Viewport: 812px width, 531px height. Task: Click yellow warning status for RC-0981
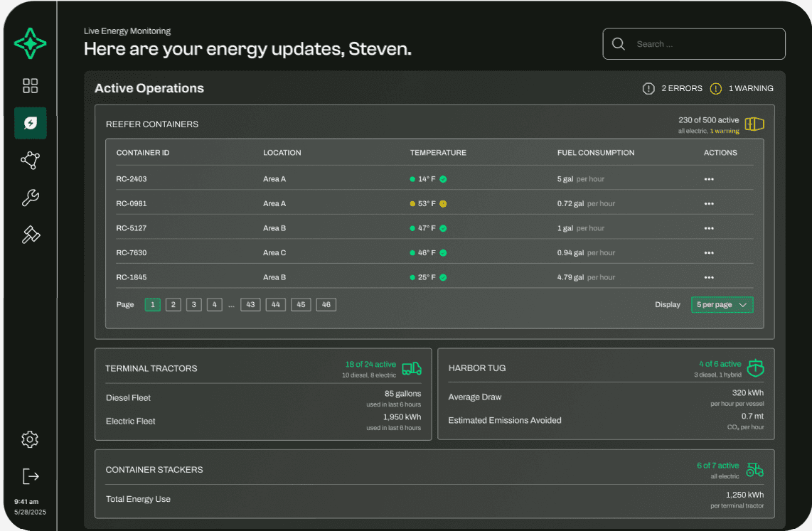[443, 204]
